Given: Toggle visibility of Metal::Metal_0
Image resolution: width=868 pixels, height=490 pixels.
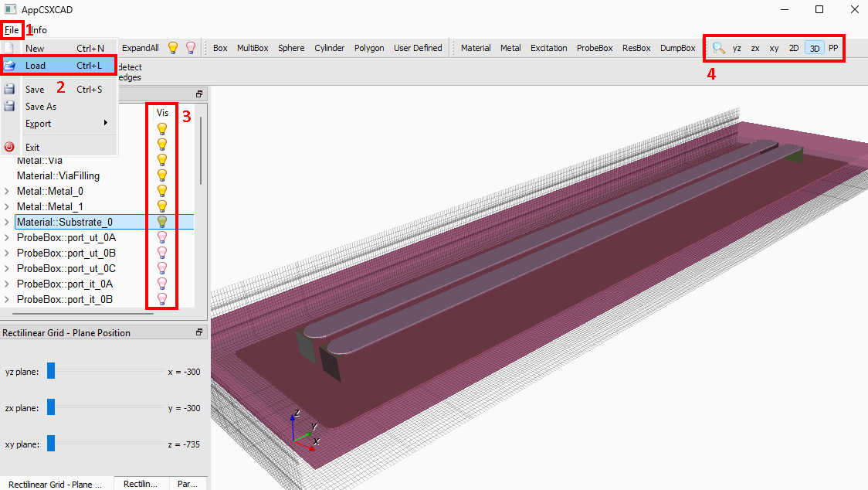Looking at the screenshot, I should (x=162, y=191).
